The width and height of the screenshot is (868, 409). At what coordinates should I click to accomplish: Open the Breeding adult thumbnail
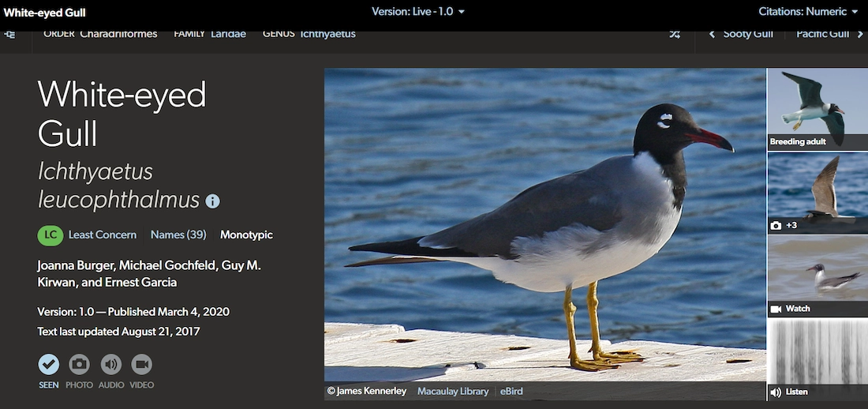(x=817, y=109)
